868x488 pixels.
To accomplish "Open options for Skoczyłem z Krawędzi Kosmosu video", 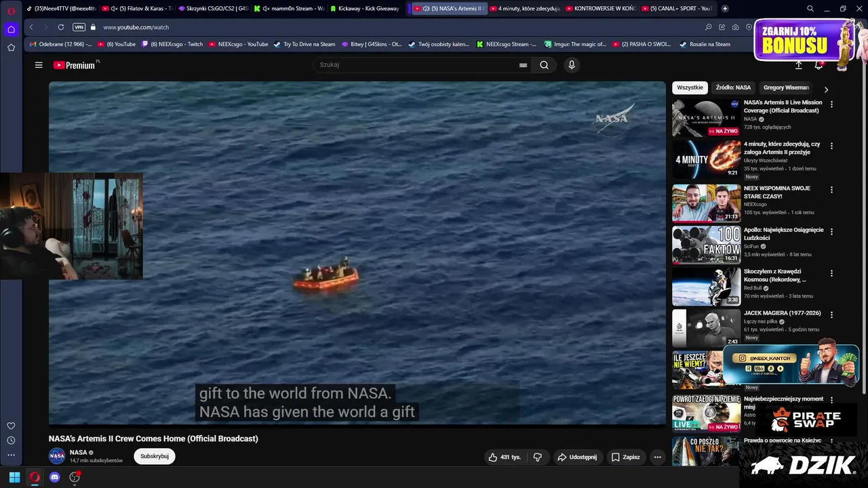I will tap(831, 273).
